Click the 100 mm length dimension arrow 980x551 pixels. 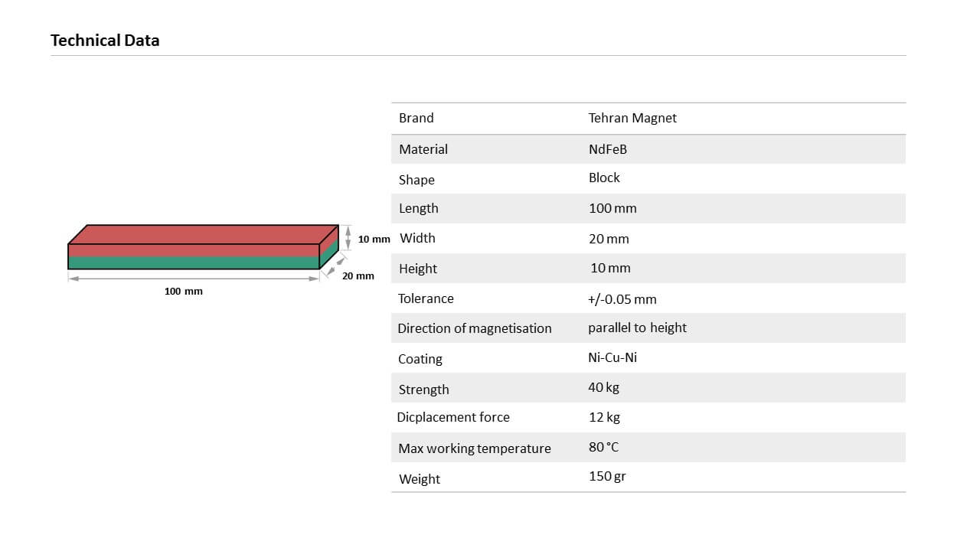click(194, 279)
